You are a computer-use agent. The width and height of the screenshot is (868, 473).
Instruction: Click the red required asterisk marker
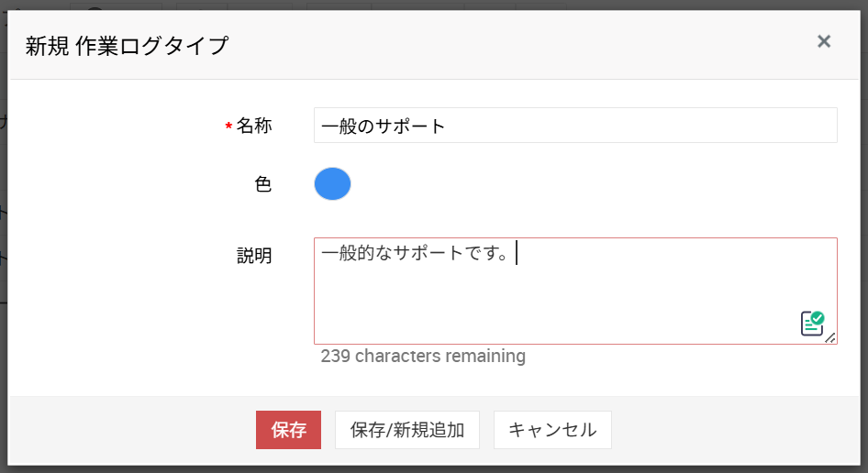tap(228, 127)
